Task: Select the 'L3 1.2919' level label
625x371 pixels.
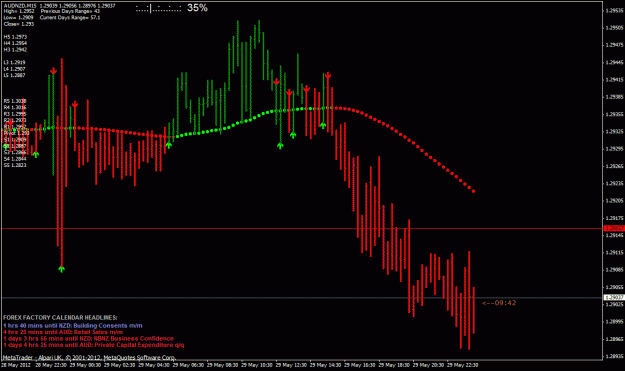Action: [x=14, y=62]
